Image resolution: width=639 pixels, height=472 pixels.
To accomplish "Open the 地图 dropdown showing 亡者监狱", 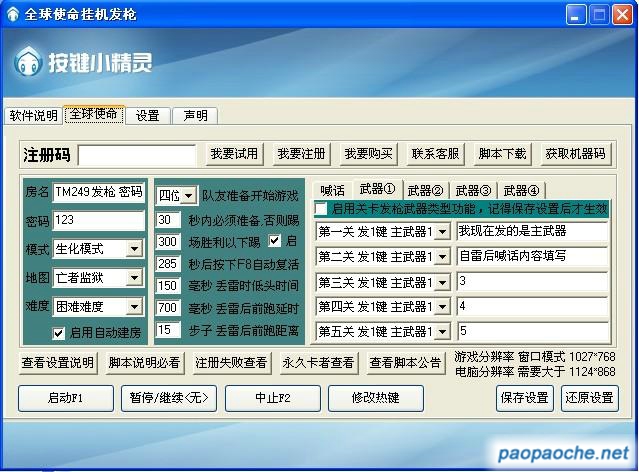I will 98,278.
